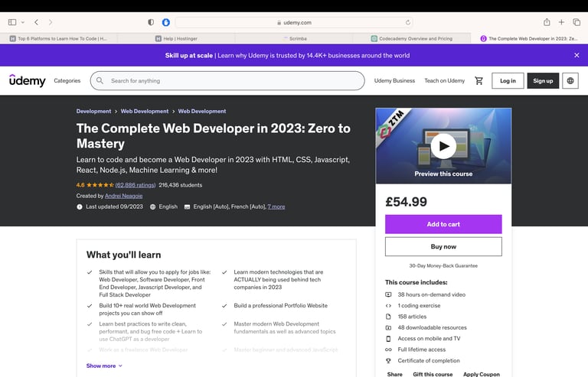Click the code icon beside coding exercise
Image resolution: width=588 pixels, height=377 pixels.
click(388, 305)
